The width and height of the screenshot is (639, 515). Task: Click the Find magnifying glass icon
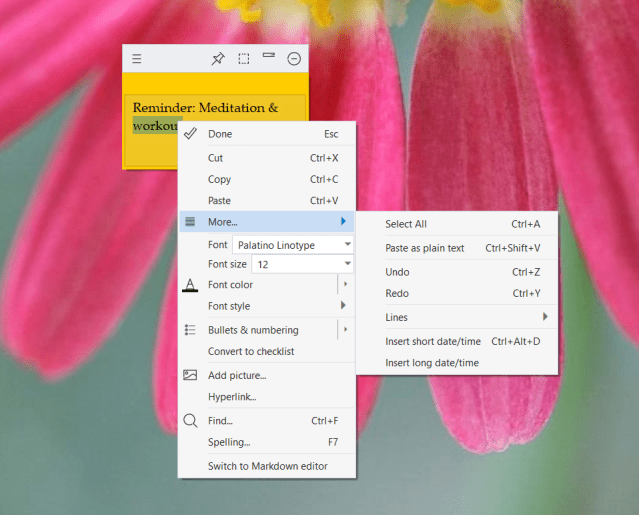[190, 420]
